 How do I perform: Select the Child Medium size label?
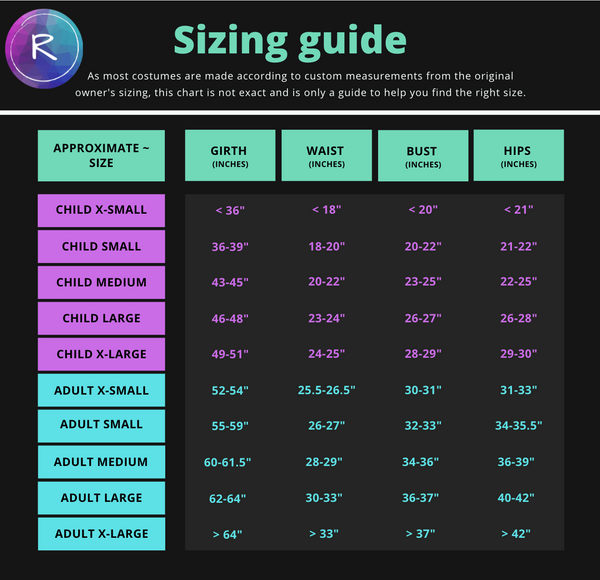coord(101,282)
